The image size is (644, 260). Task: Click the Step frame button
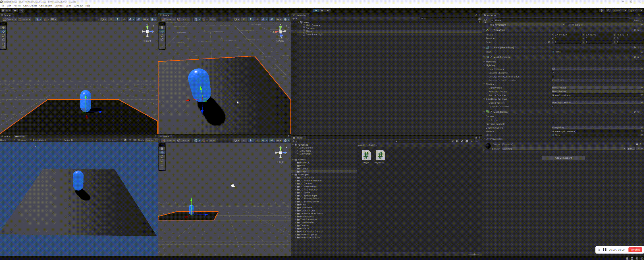coord(328,11)
